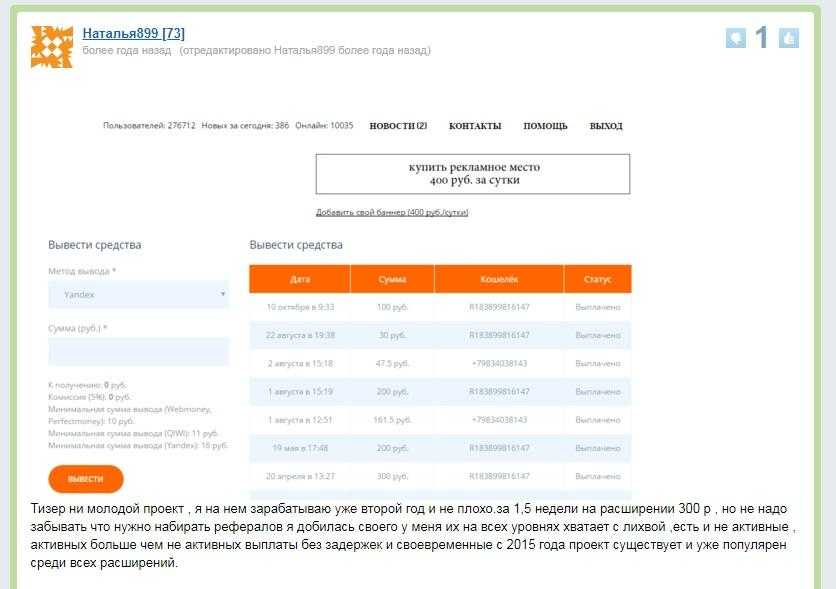
Task: Open the Новости (2) menu item
Action: (x=398, y=126)
